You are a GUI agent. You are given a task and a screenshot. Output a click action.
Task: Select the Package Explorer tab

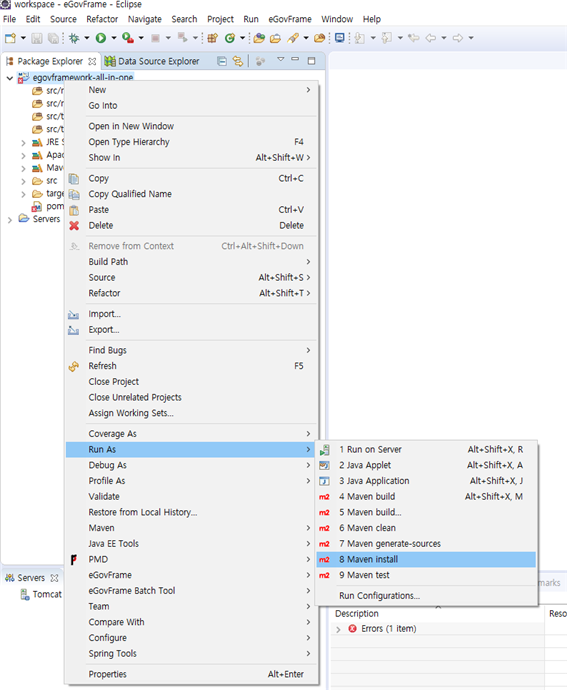(x=50, y=61)
